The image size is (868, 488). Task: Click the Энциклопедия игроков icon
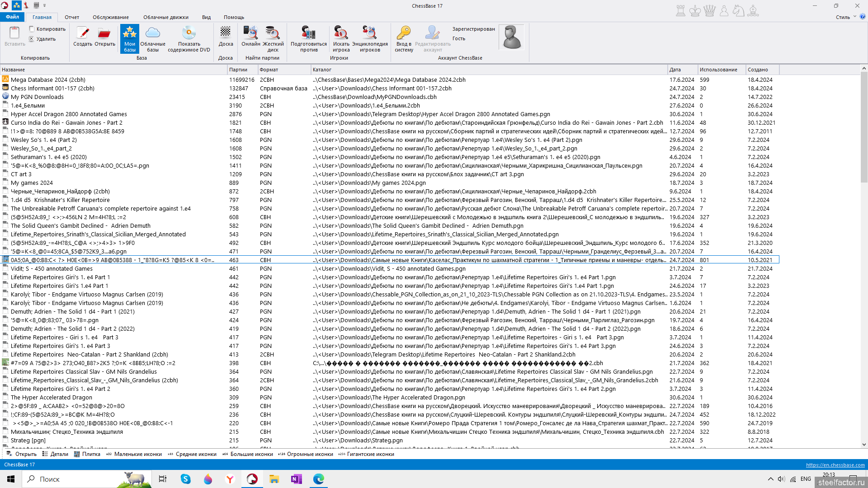click(370, 38)
